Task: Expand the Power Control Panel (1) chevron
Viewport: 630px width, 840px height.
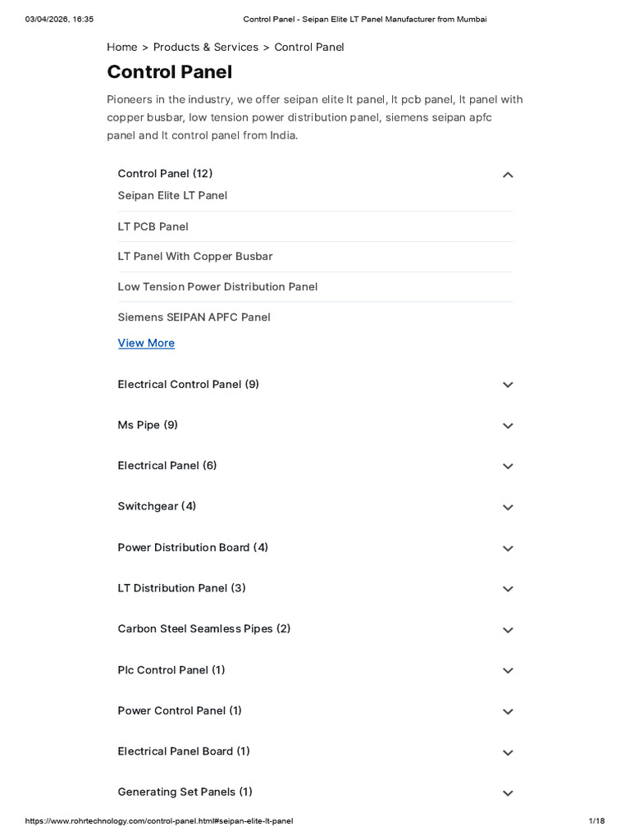Action: pos(508,712)
